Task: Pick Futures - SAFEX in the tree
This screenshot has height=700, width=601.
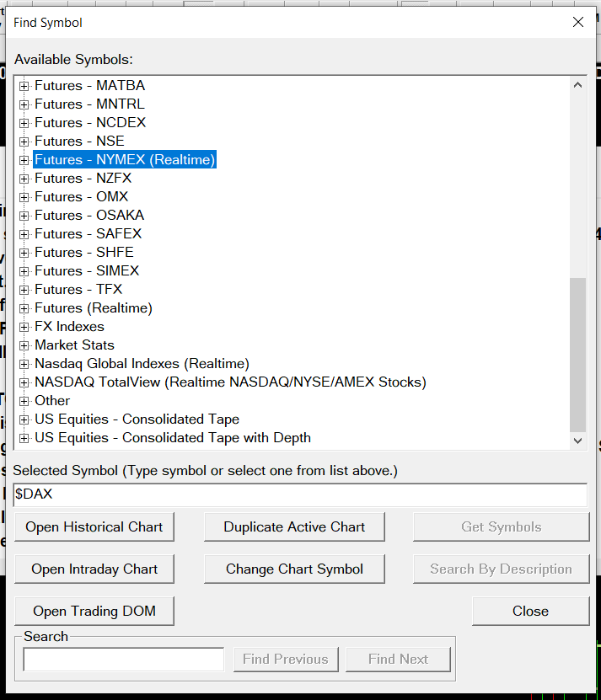Action: point(88,234)
